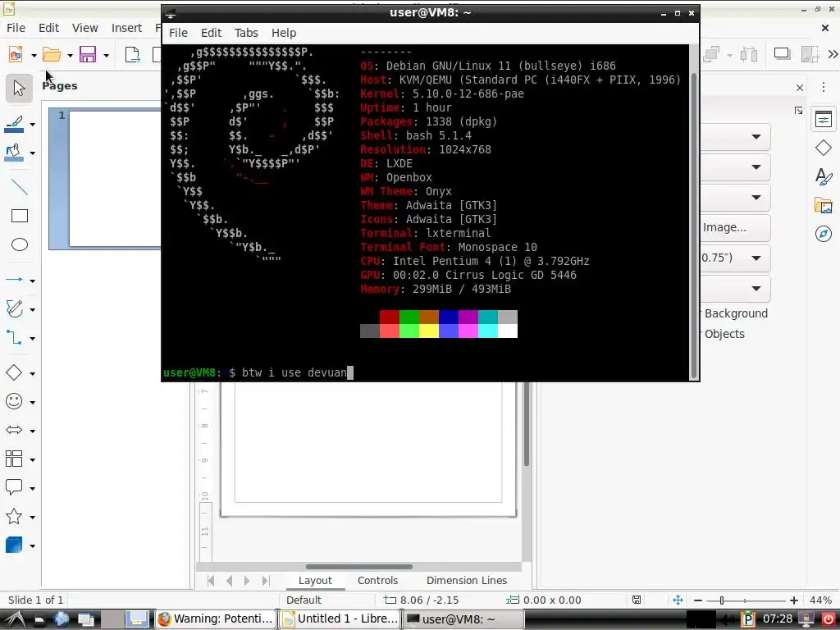Toggle the Shadow toolbar icon
This screenshot has height=630, width=840.
[782, 53]
